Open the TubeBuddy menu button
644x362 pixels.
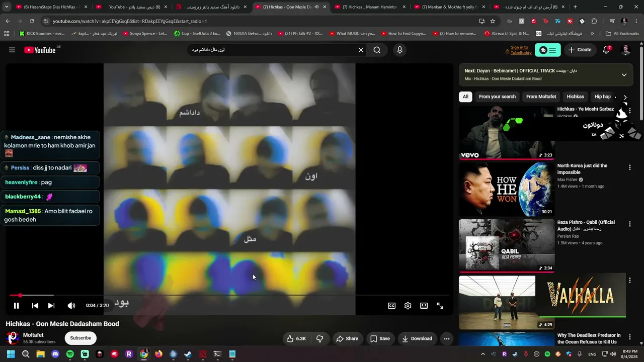[548, 50]
